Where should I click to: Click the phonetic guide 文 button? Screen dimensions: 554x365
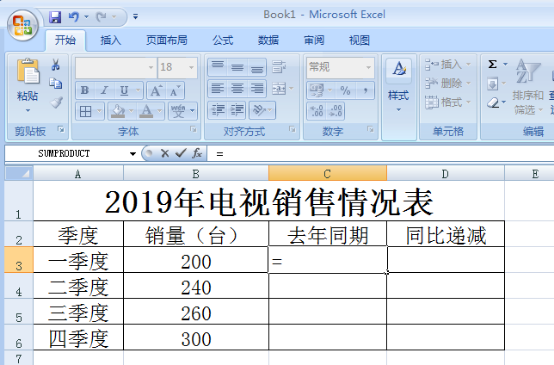point(178,111)
